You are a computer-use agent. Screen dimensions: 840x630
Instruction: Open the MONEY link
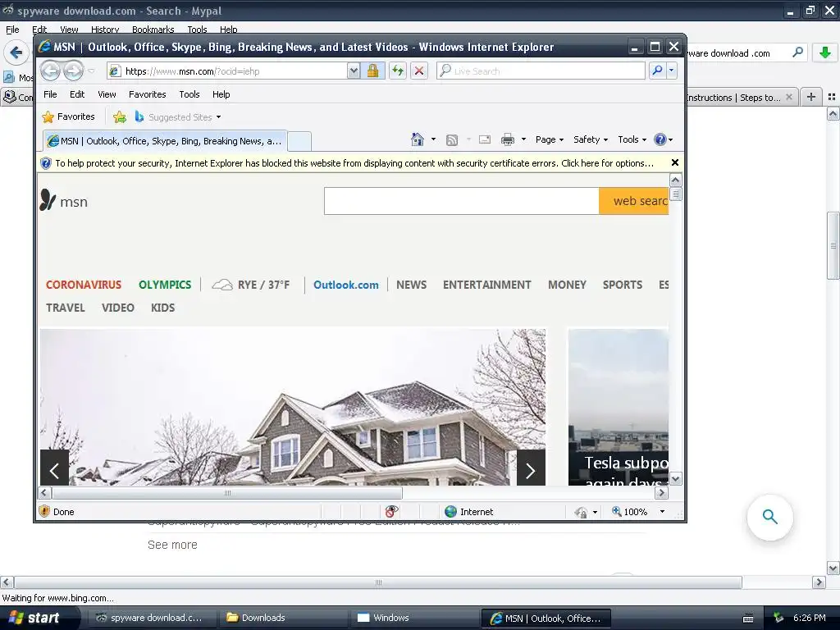pyautogui.click(x=568, y=285)
